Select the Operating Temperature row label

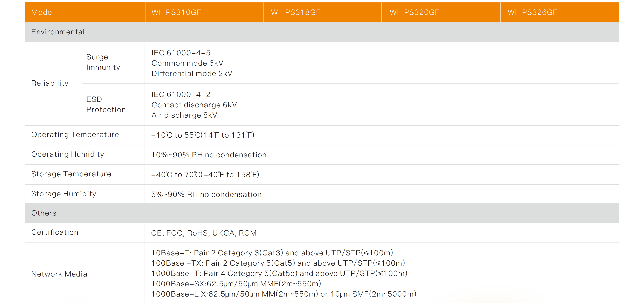tap(75, 135)
